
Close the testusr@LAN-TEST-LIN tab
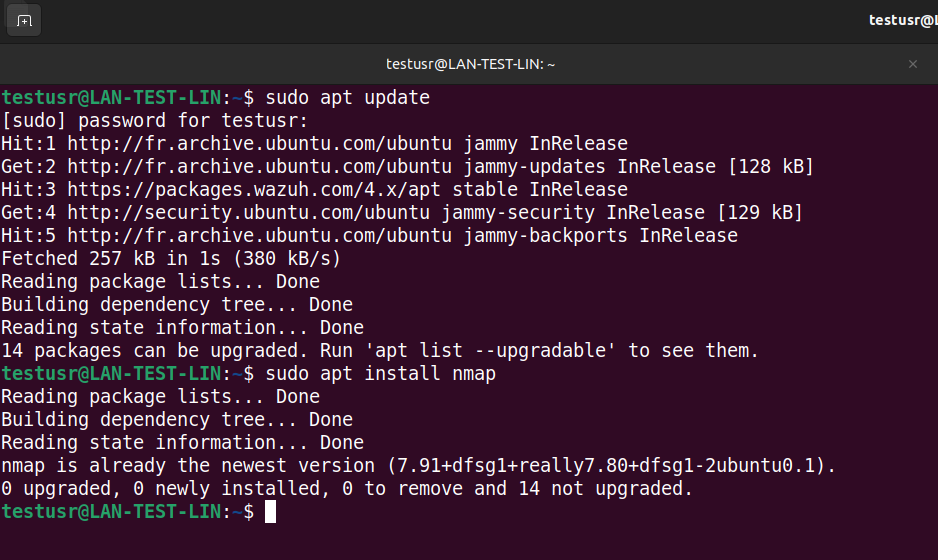[912, 64]
